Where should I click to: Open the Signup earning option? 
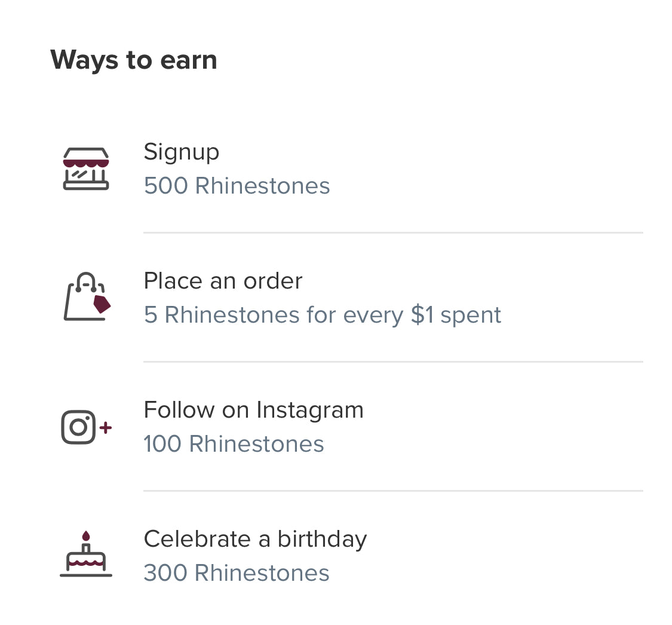click(182, 152)
